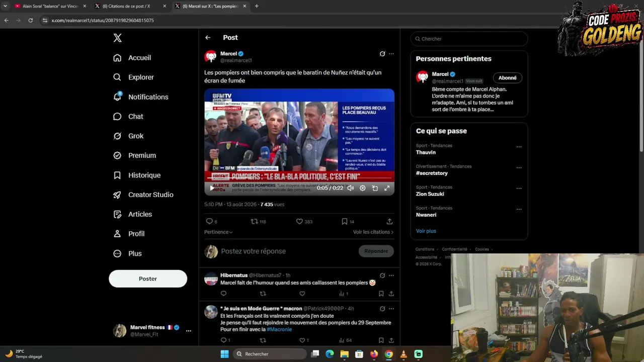The width and height of the screenshot is (644, 362).
Task: Reload the page
Action: click(x=31, y=21)
